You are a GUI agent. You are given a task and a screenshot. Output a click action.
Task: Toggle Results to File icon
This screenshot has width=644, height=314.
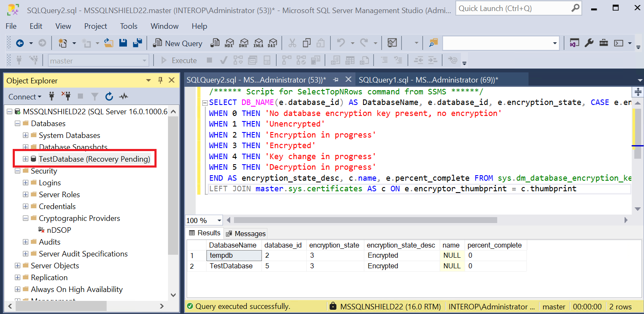click(364, 61)
